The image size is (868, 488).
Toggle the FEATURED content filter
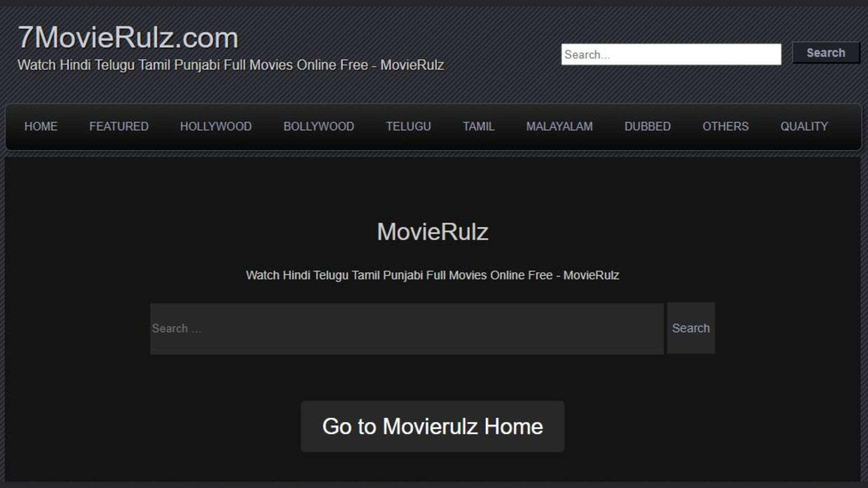(119, 127)
